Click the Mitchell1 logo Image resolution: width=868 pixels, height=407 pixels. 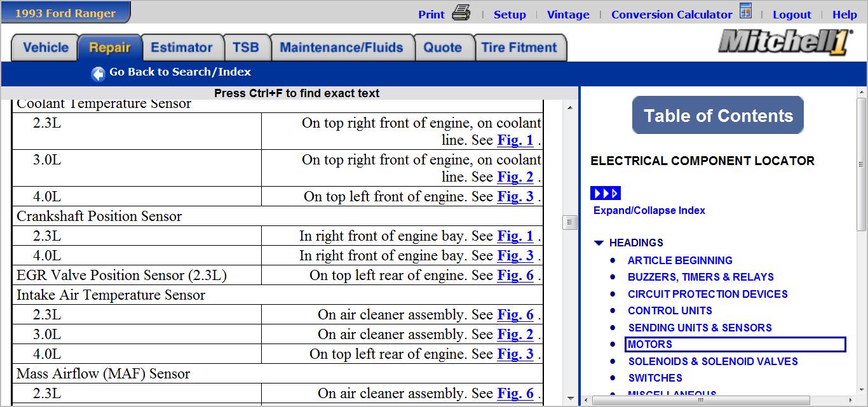(x=785, y=43)
